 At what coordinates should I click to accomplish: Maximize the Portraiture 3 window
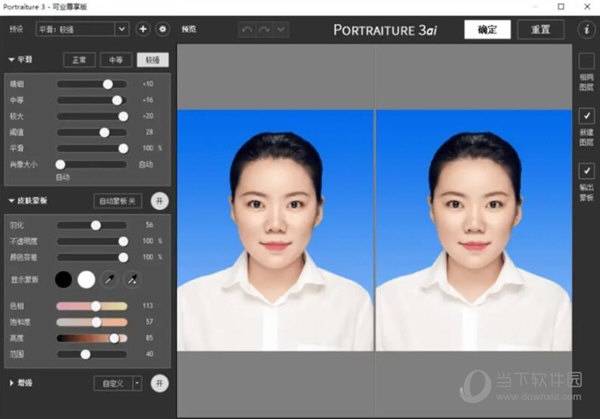[561, 7]
